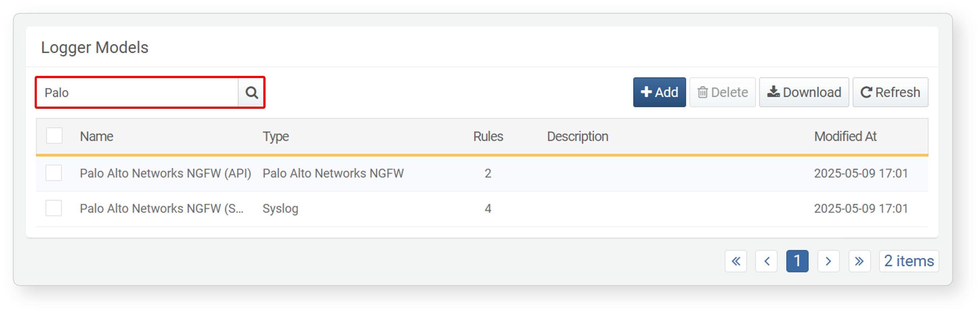Sort by the Name column header
The width and height of the screenshot is (980, 313).
coord(96,136)
